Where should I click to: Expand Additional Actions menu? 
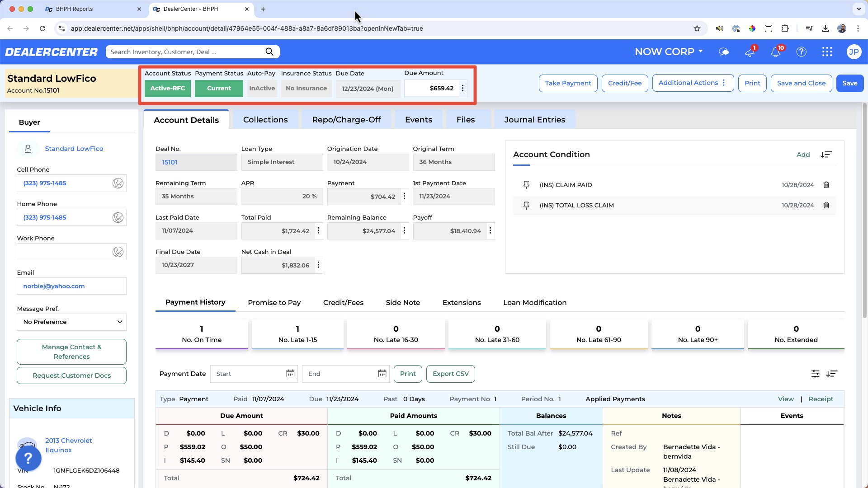coord(693,83)
